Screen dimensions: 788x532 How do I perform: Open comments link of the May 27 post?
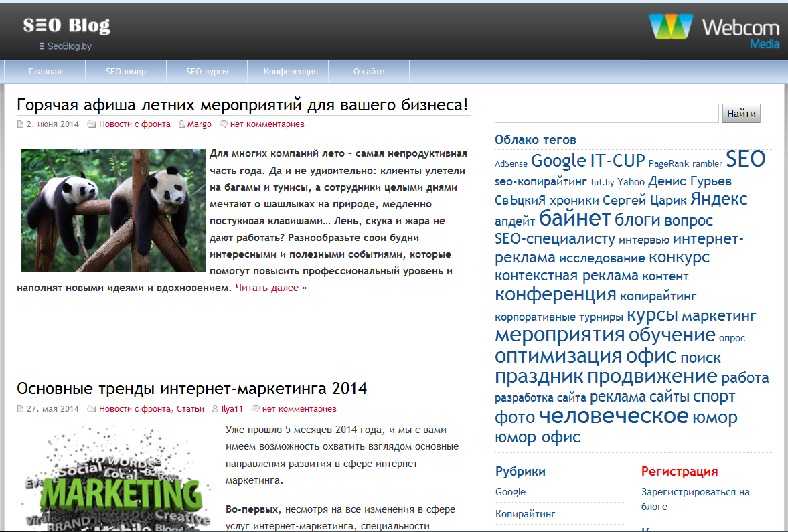pyautogui.click(x=299, y=408)
